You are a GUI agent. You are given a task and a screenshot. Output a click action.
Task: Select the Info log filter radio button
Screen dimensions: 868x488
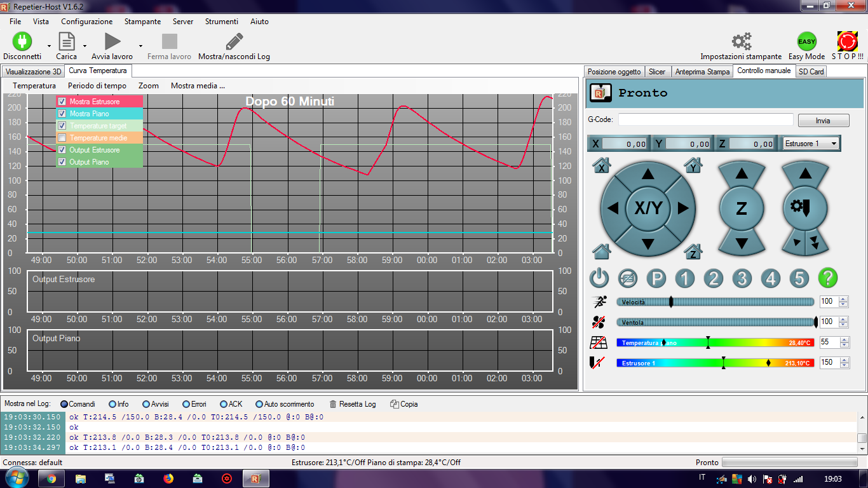click(x=112, y=404)
